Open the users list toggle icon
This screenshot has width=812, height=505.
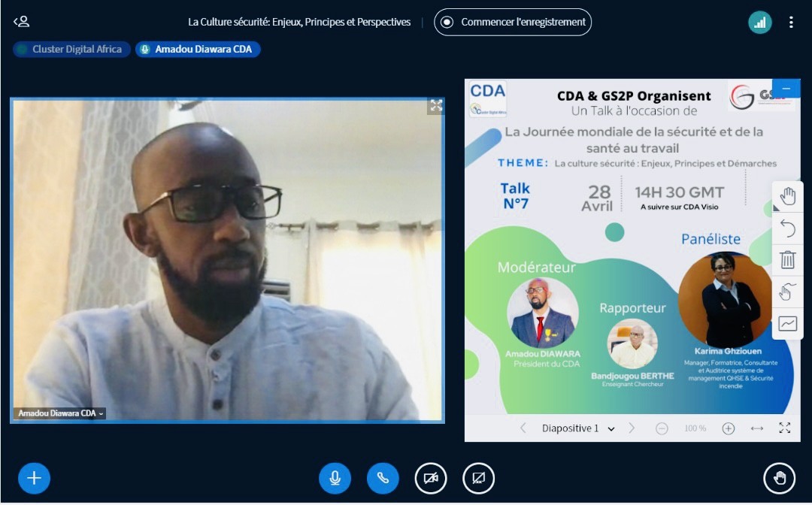21,22
